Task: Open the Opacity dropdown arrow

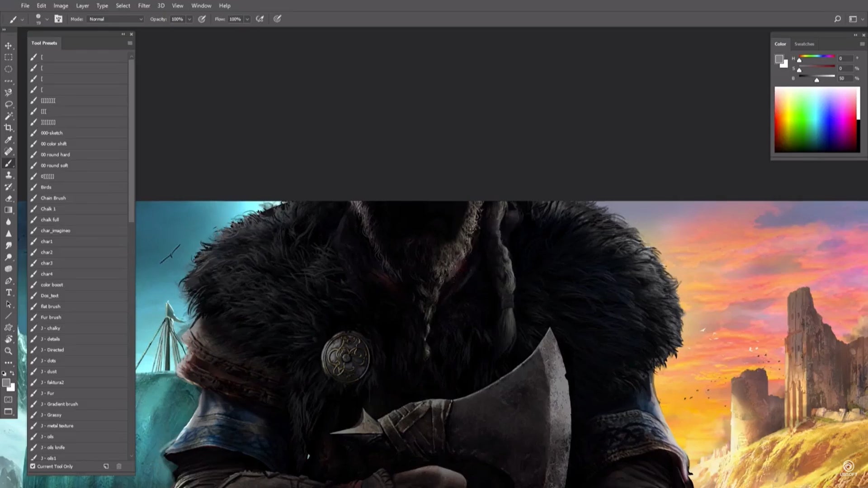Action: coord(190,19)
